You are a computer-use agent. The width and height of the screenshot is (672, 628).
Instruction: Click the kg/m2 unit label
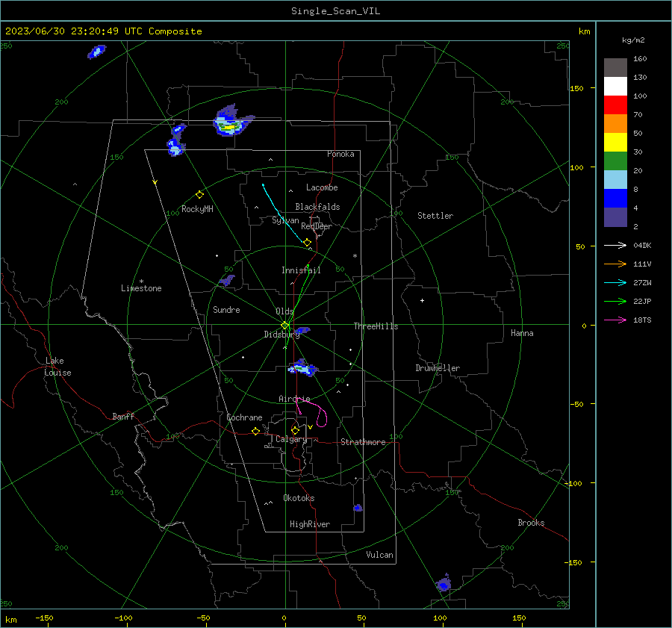pos(633,40)
